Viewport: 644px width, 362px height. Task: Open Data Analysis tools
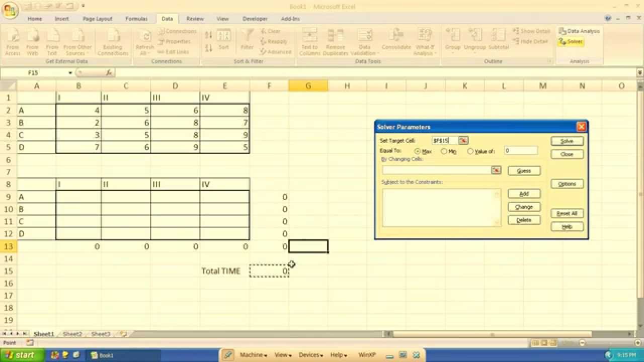tap(579, 31)
